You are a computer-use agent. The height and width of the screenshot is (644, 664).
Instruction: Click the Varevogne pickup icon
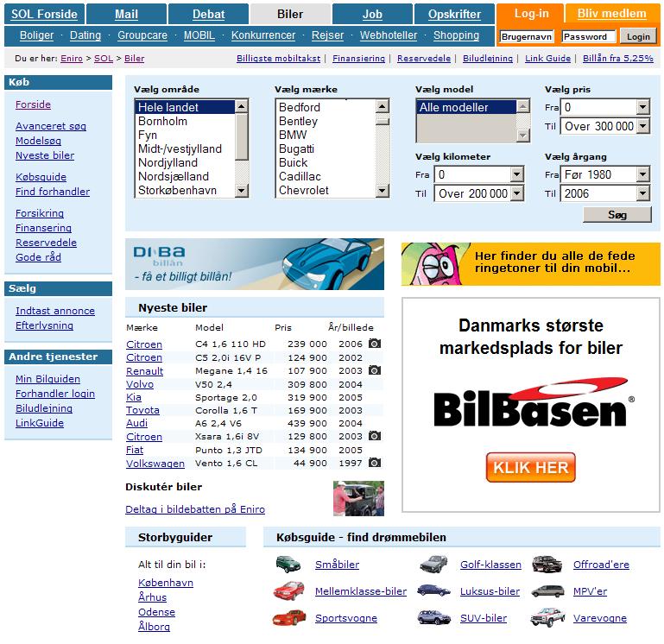point(547,618)
